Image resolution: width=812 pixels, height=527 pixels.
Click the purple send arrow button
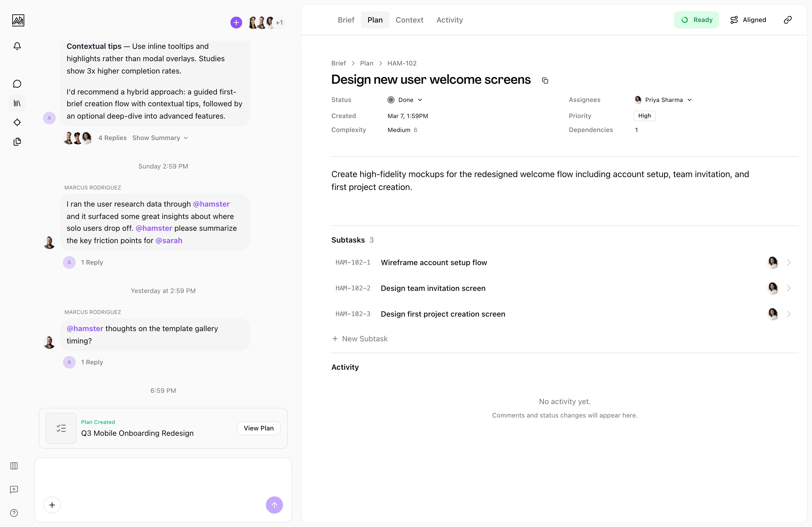[274, 504]
